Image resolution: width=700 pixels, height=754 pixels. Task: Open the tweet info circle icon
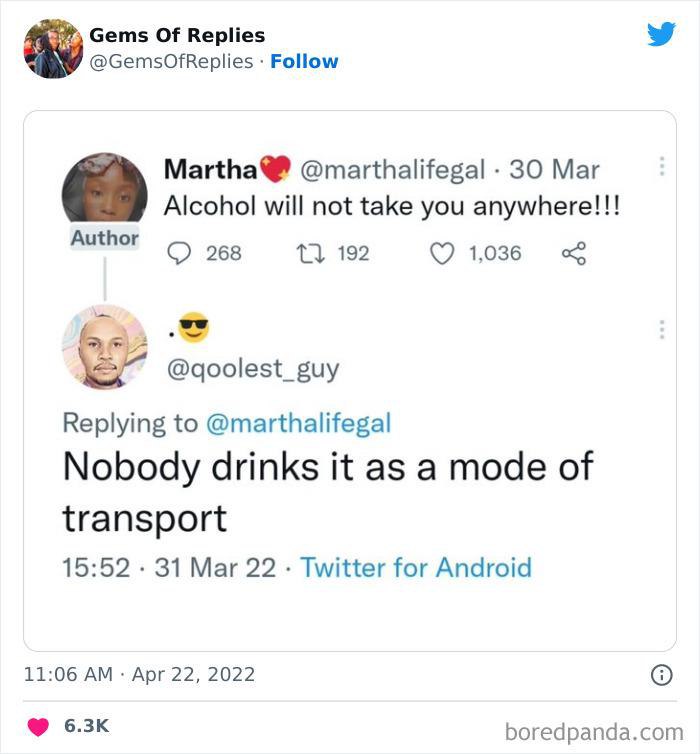coord(661,676)
